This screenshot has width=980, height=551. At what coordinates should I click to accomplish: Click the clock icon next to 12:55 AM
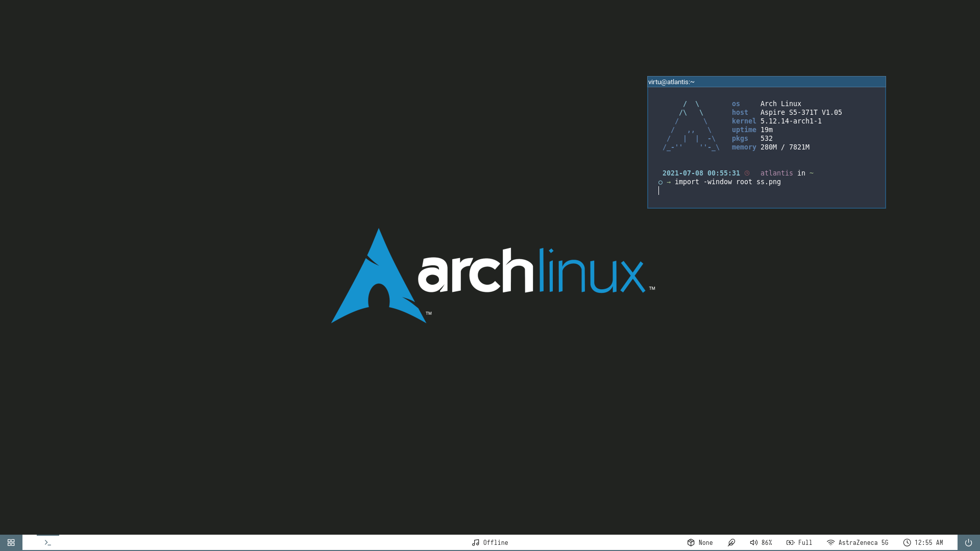907,542
